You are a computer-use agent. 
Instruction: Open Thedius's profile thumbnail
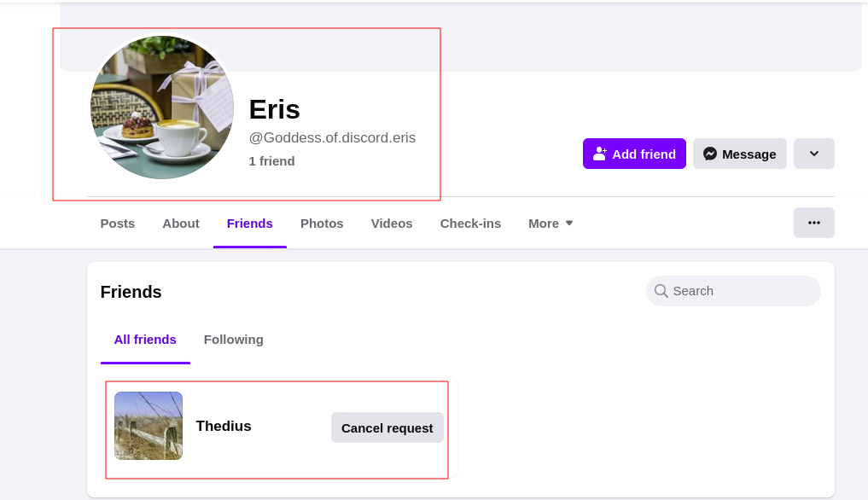tap(149, 426)
